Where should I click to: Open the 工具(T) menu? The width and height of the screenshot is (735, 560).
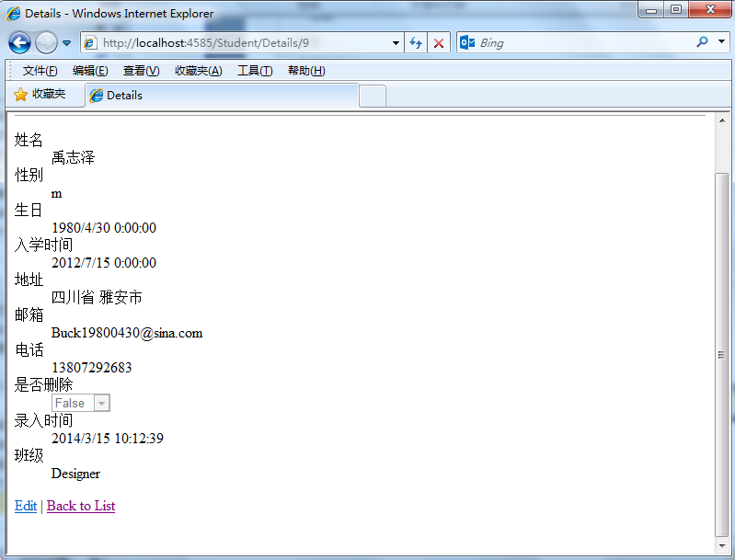pos(255,71)
